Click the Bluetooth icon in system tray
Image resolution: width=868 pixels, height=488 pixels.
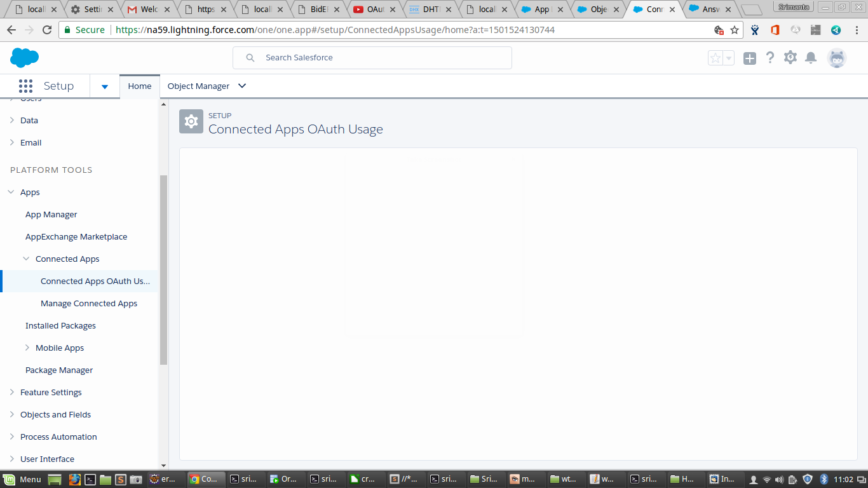823,480
